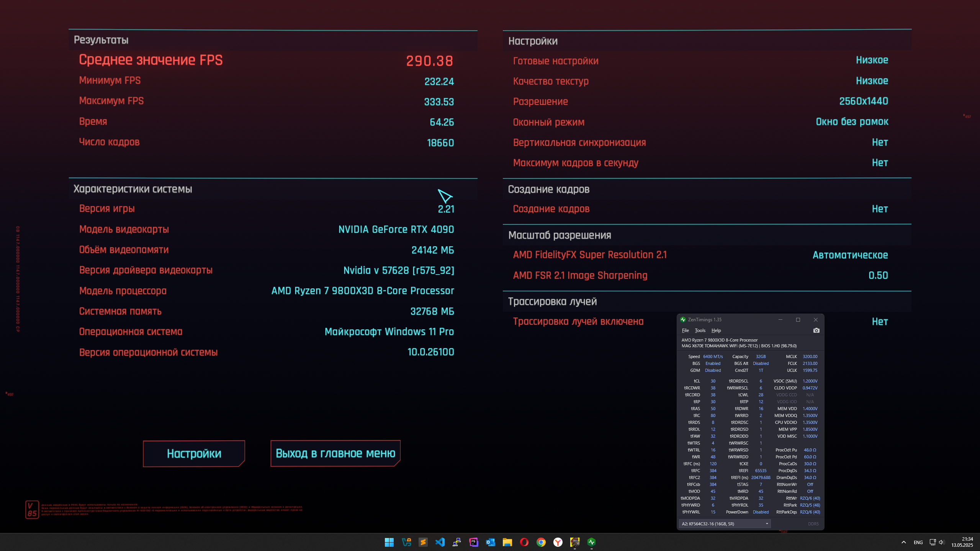Image resolution: width=980 pixels, height=551 pixels.
Task: Open PhpStorm from the taskbar
Action: coord(474,542)
